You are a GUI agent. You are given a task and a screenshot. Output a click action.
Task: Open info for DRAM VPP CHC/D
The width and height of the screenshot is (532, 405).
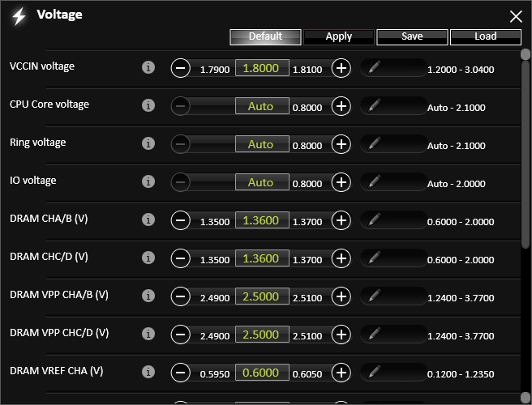click(148, 335)
